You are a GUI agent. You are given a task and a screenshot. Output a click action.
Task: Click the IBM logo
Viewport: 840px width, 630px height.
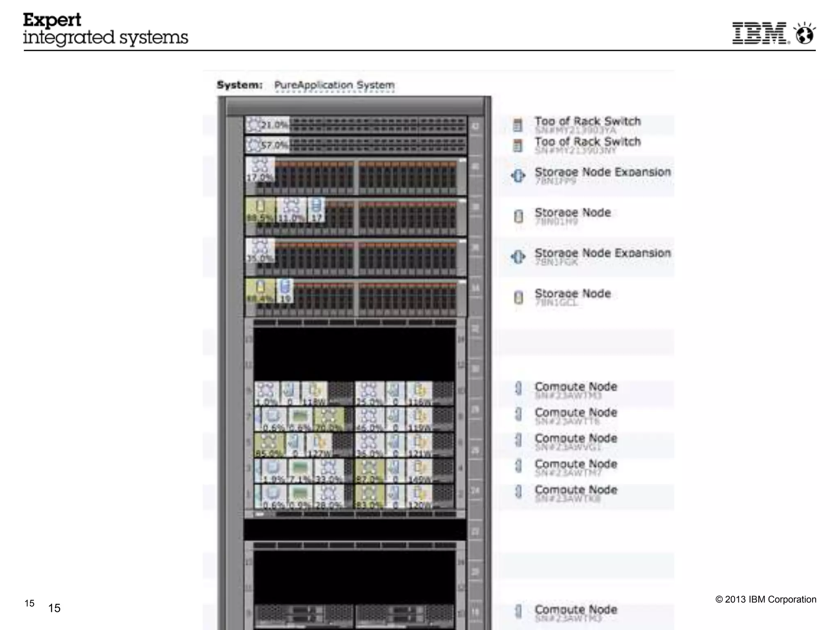click(759, 33)
